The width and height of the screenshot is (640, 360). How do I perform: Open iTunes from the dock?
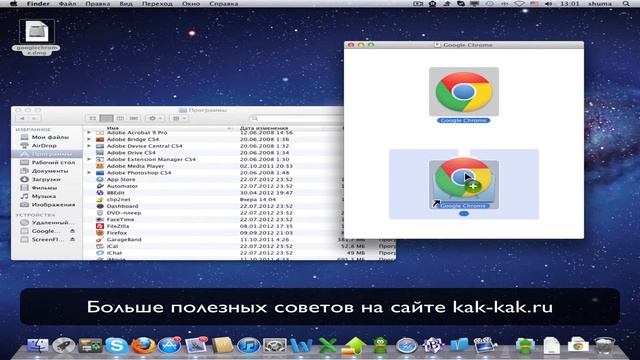coord(248,345)
